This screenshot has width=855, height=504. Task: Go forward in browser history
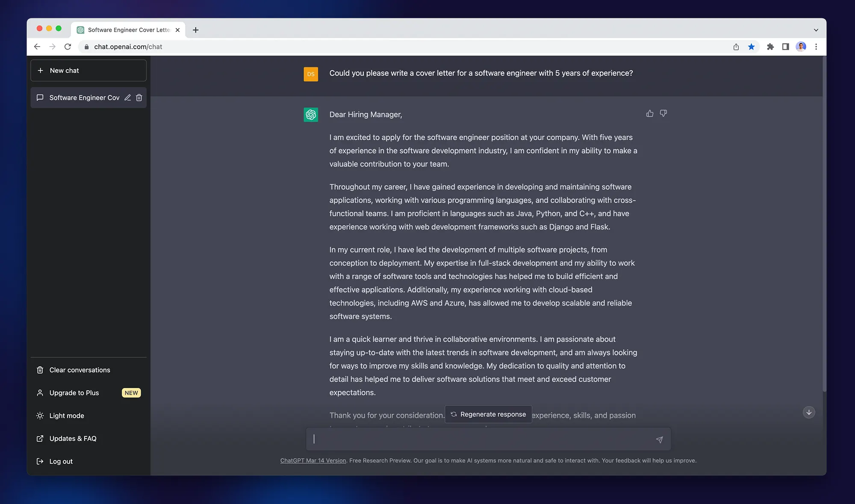[x=52, y=47]
